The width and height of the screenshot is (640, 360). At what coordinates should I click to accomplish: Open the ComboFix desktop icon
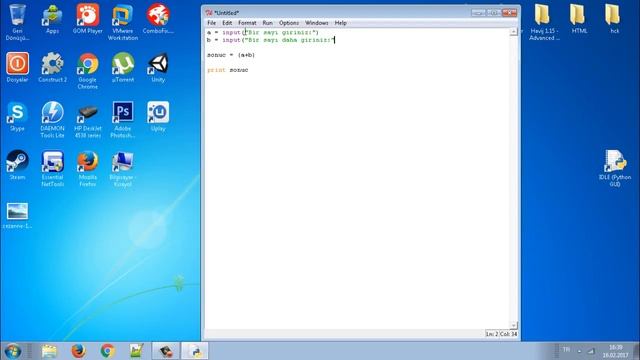pos(158,19)
